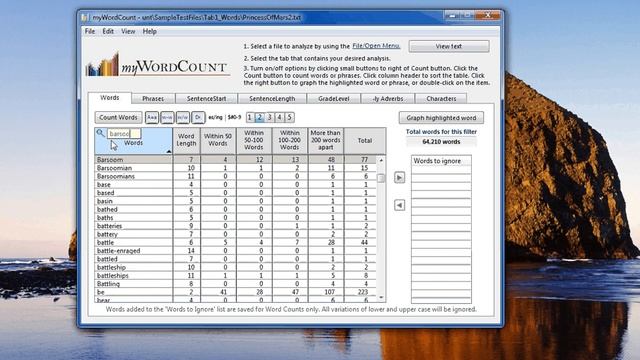
Task: Sort by the Total column header
Action: tap(364, 140)
